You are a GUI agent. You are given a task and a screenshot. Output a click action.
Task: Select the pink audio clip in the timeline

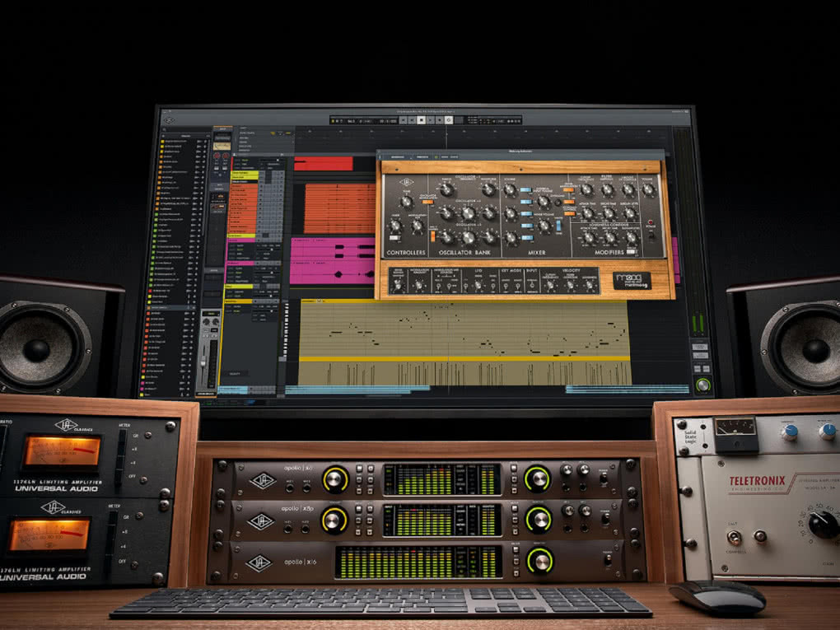(x=332, y=261)
